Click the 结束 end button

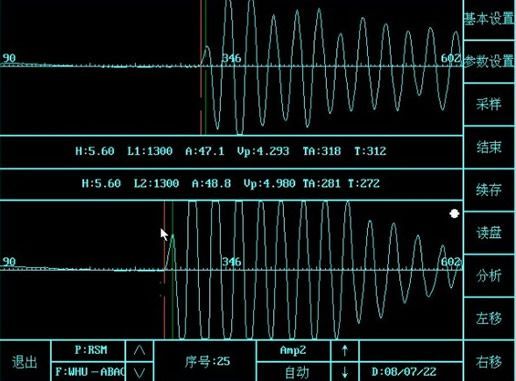coord(489,147)
